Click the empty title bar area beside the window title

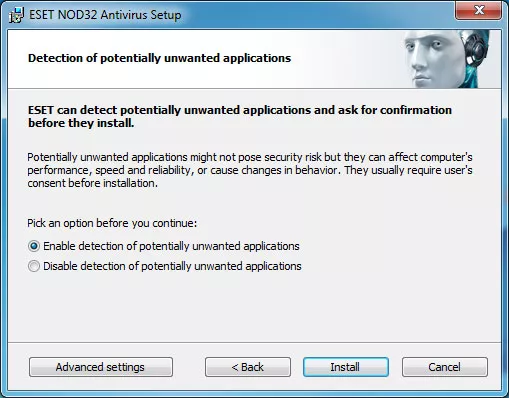tap(317, 13)
